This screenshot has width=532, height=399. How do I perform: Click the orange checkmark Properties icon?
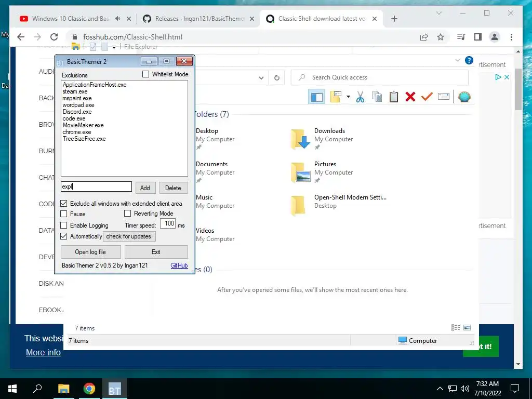pyautogui.click(x=427, y=97)
